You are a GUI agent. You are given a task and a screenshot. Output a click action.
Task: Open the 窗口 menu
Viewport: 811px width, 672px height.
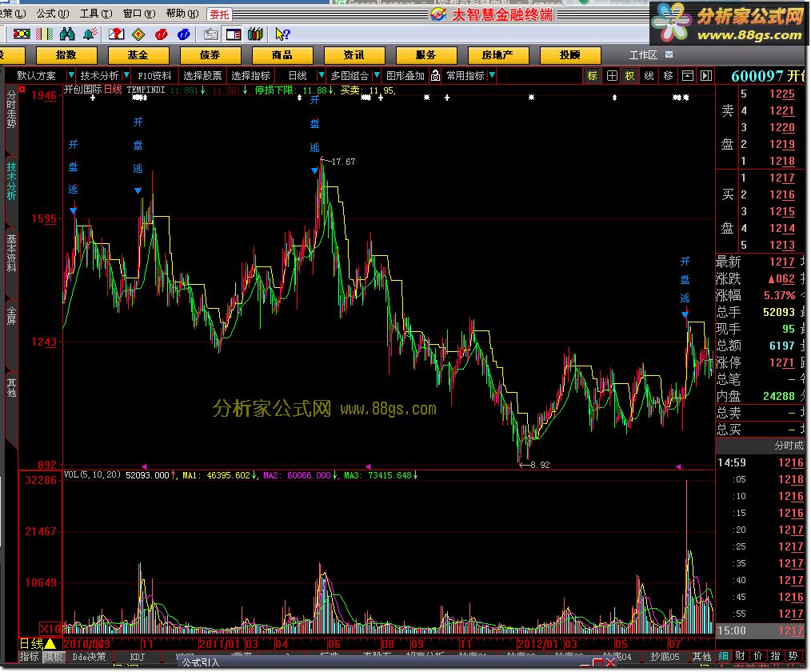pyautogui.click(x=139, y=14)
